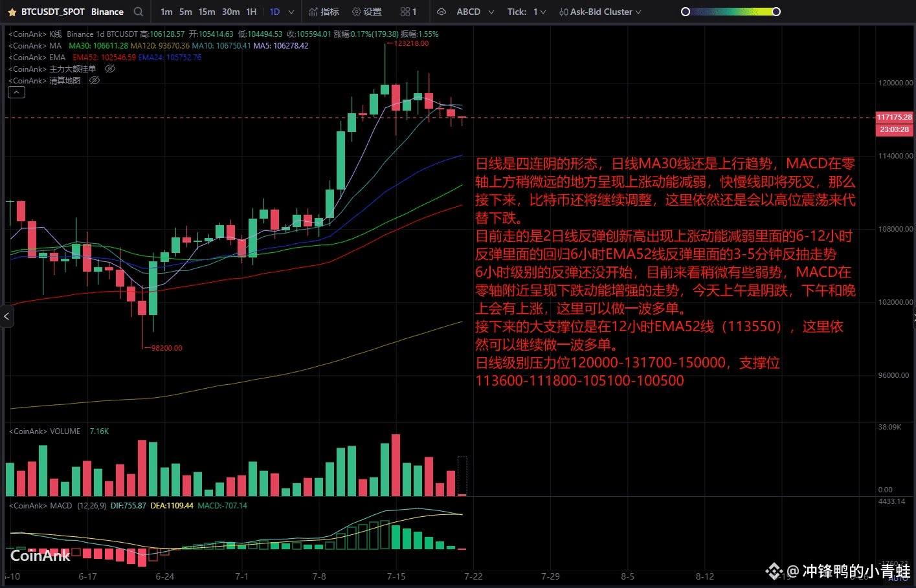Click the <CoinAnk> EMA legend label

pos(37,57)
